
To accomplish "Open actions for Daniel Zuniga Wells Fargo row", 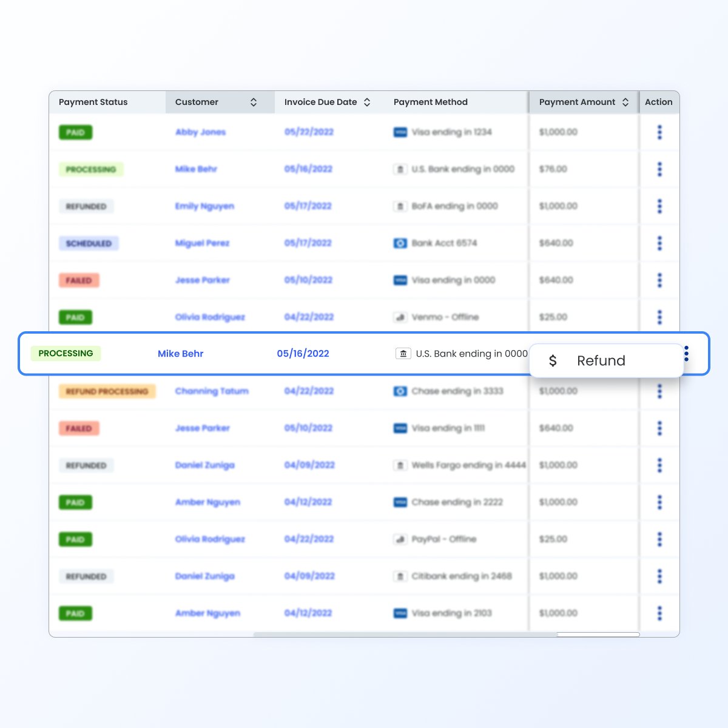I will pos(659,465).
